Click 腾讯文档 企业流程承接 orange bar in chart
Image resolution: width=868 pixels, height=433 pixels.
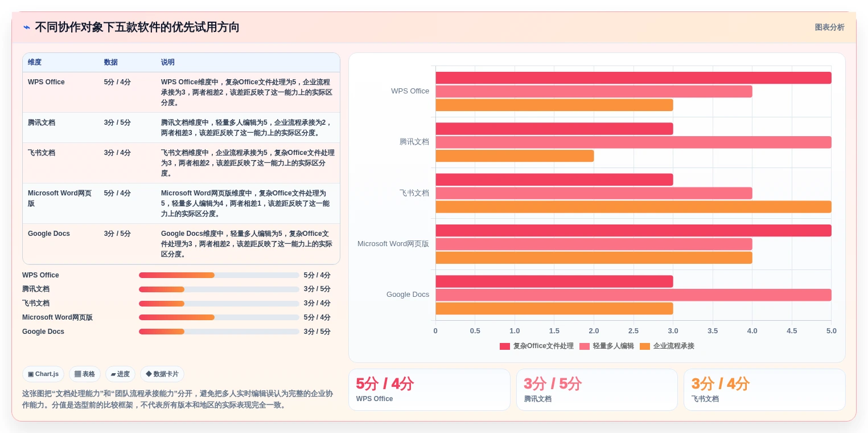pyautogui.click(x=515, y=156)
